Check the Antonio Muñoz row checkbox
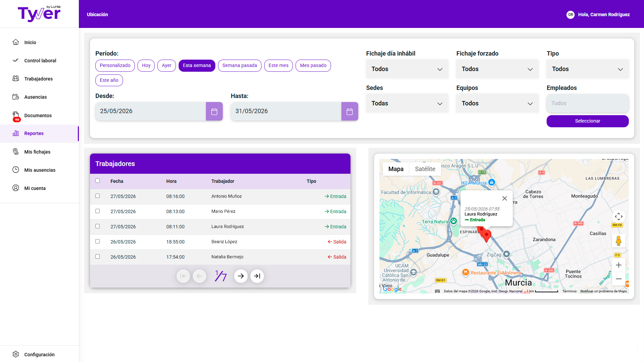 98,196
